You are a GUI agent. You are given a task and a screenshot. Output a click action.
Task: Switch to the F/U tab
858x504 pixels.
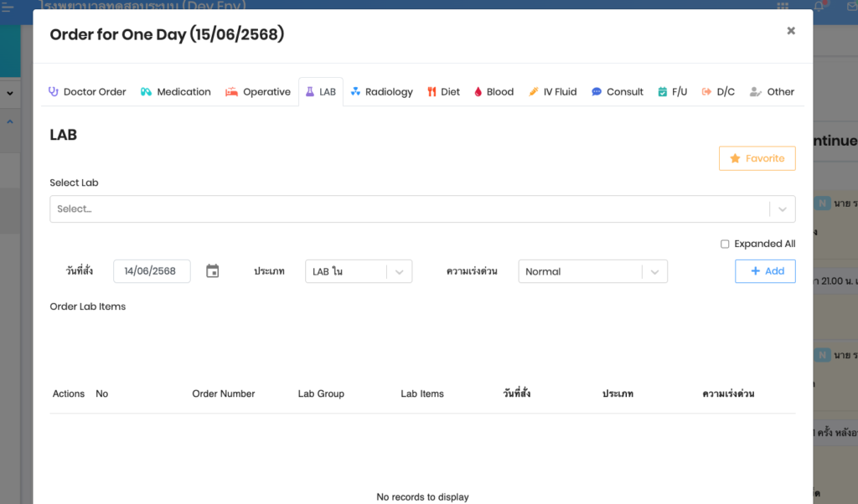672,92
